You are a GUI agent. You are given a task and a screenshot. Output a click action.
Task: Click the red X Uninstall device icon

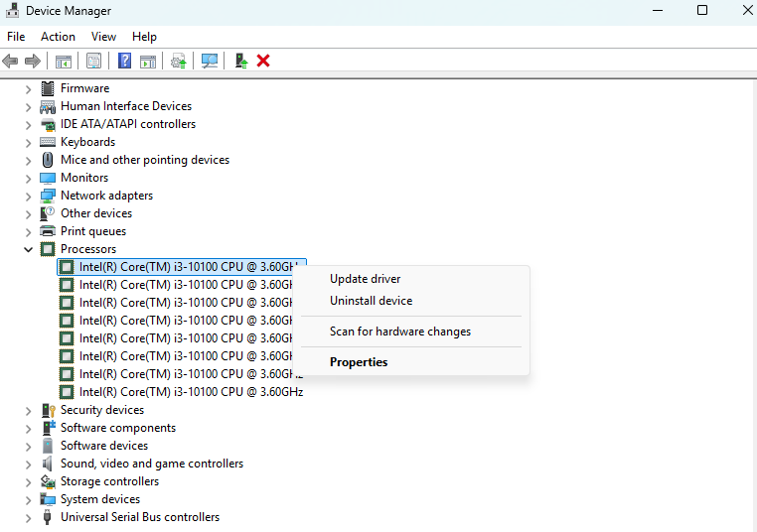click(x=263, y=61)
